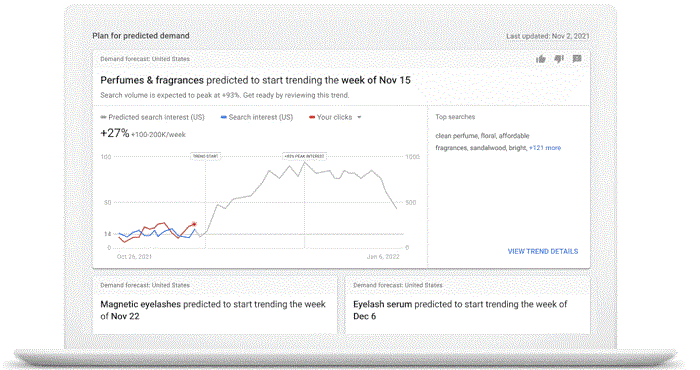The height and width of the screenshot is (370, 700).
Task: Expand the Eyelash serum forecast card
Action: [x=467, y=305]
